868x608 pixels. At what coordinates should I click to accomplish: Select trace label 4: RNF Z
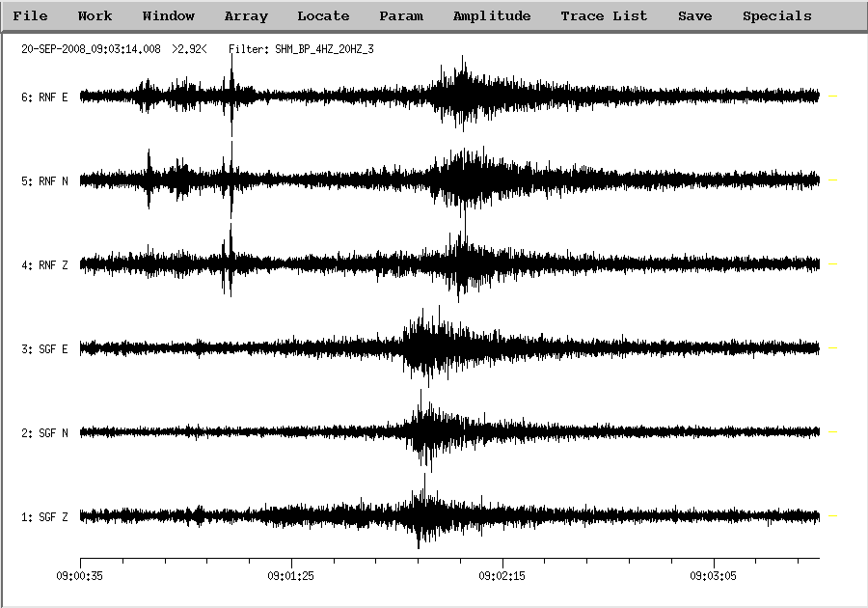[44, 264]
